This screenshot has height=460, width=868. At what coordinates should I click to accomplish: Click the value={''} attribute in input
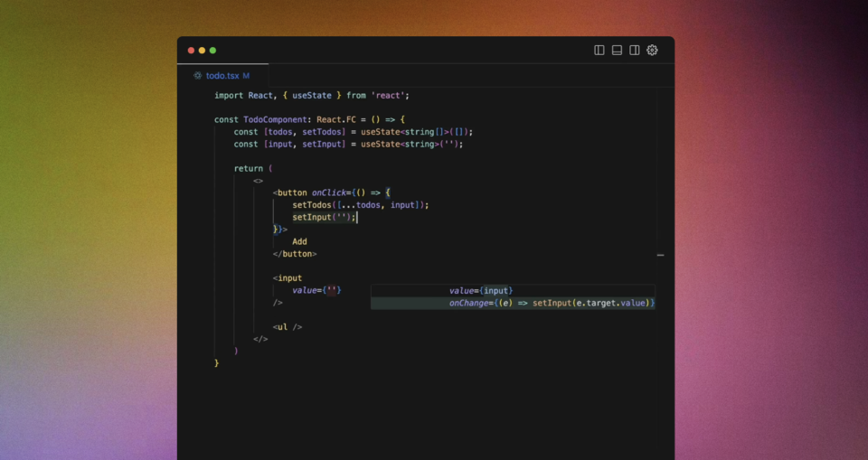316,290
